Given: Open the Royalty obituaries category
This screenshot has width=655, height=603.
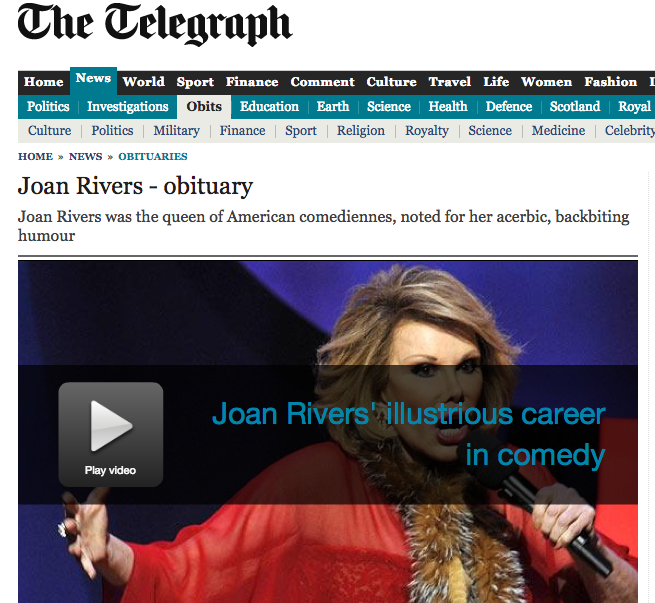Looking at the screenshot, I should click(427, 131).
